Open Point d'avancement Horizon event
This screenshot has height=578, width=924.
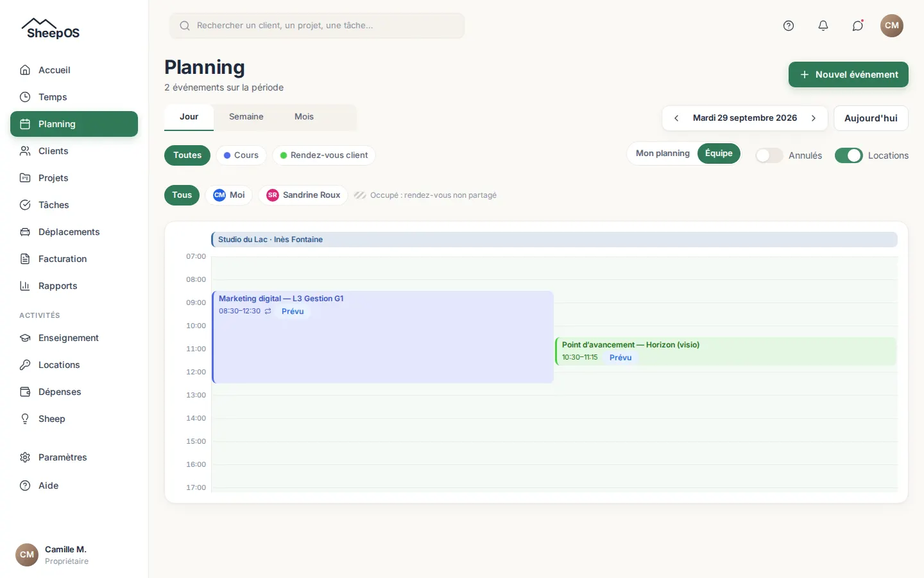click(726, 351)
